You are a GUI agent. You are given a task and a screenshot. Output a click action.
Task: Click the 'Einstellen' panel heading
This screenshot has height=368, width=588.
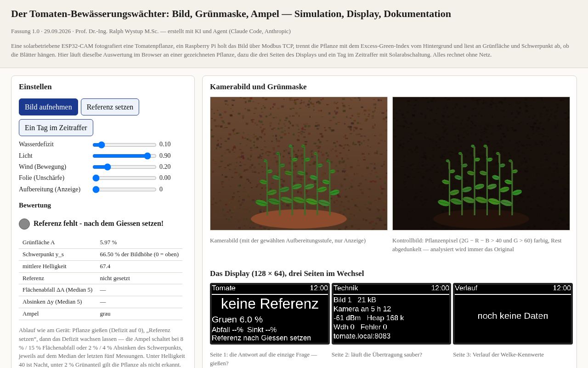tap(35, 87)
